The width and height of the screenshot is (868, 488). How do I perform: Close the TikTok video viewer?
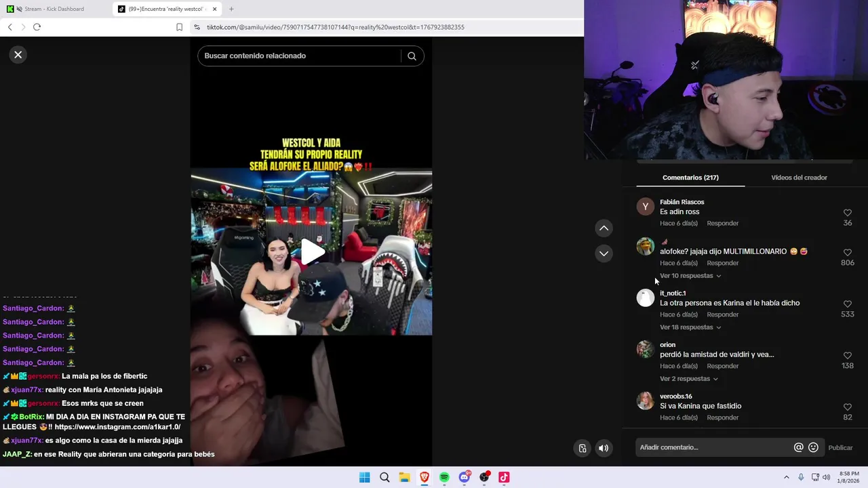pyautogui.click(x=18, y=55)
